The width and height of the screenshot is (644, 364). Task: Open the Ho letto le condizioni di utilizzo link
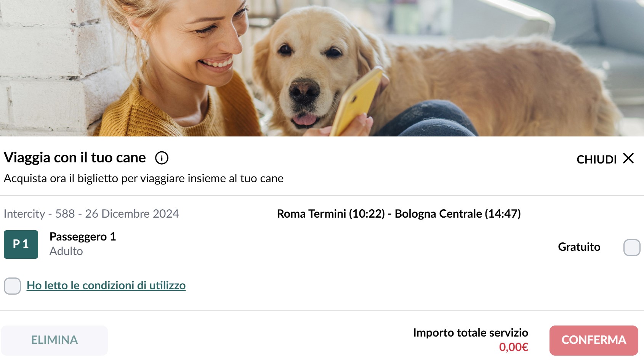106,285
